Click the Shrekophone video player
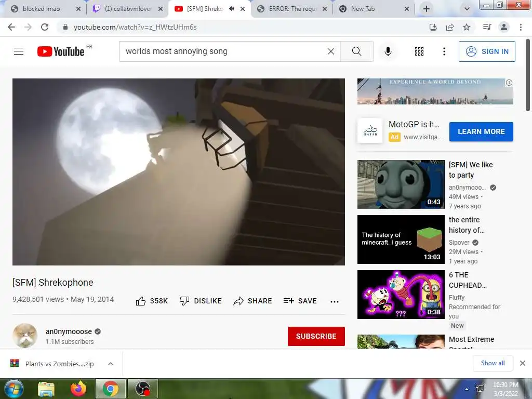This screenshot has width=532, height=399. click(179, 171)
